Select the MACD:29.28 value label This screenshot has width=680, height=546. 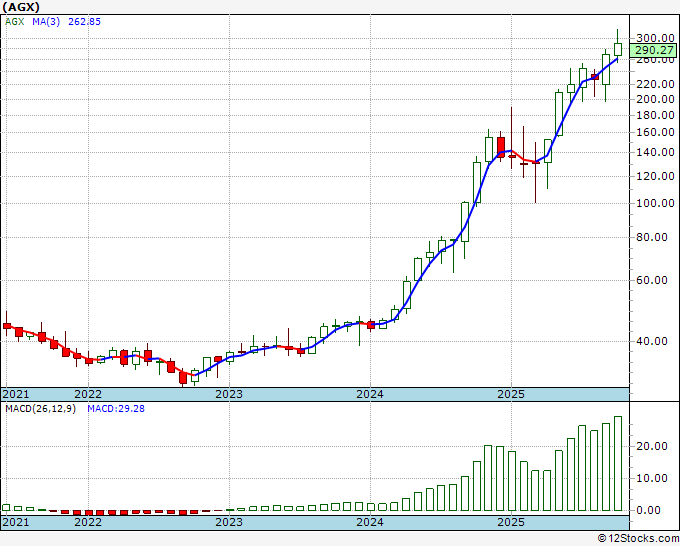coord(117,408)
